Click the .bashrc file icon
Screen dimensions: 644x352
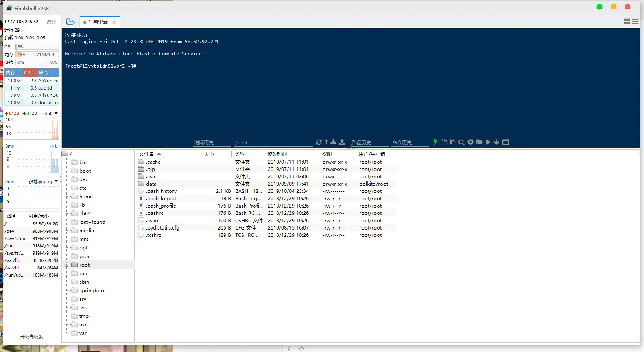point(141,213)
